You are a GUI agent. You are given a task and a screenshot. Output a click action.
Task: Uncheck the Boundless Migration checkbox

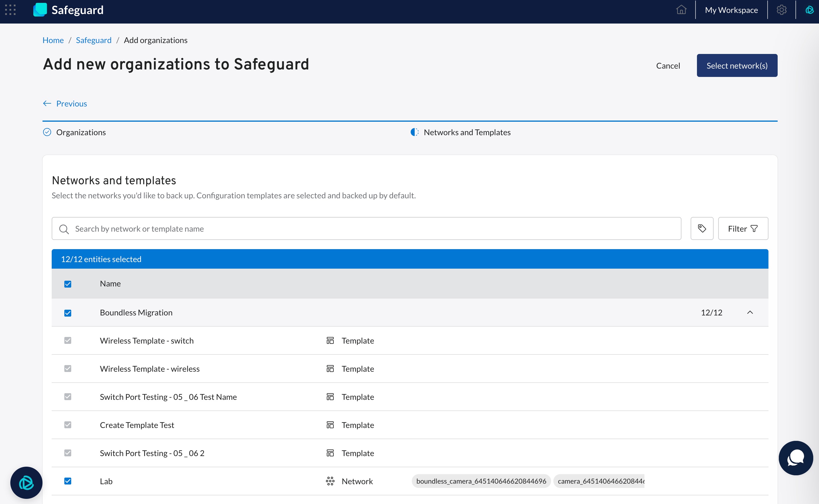pyautogui.click(x=68, y=313)
